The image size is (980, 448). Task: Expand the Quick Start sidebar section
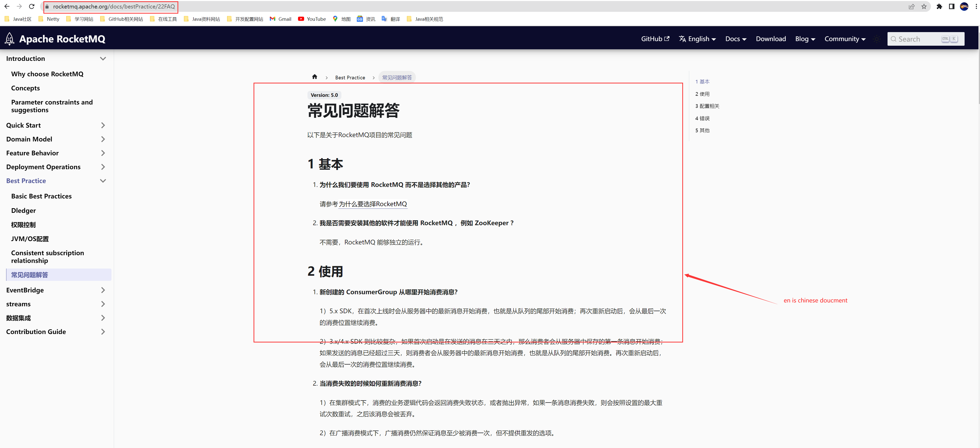point(103,125)
